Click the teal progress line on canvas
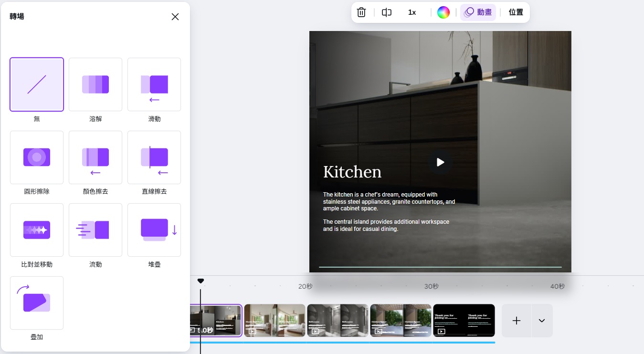 (x=440, y=267)
